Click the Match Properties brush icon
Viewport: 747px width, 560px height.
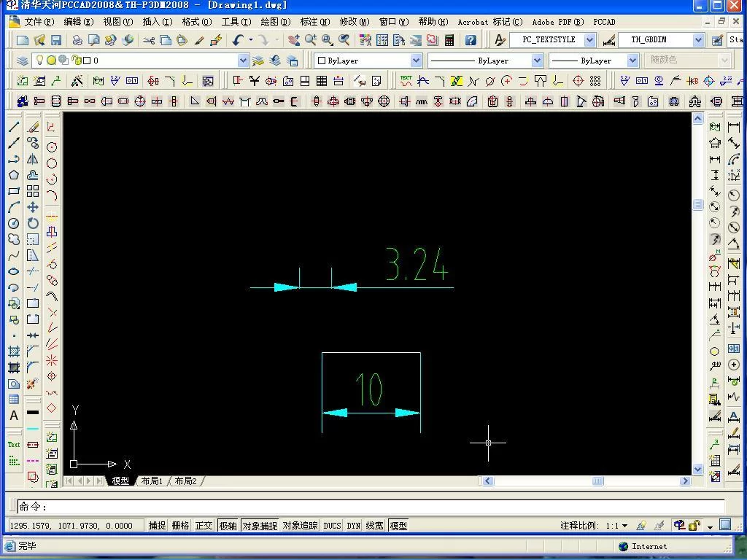[199, 40]
